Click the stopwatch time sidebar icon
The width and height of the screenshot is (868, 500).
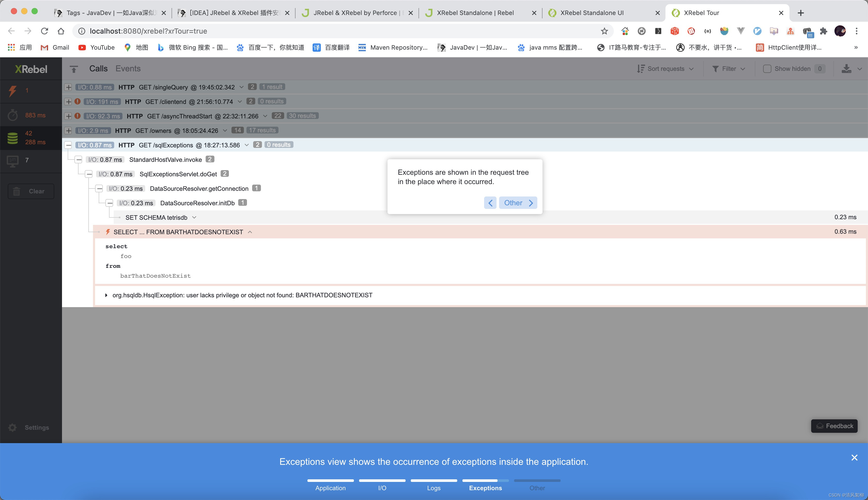[x=13, y=115]
